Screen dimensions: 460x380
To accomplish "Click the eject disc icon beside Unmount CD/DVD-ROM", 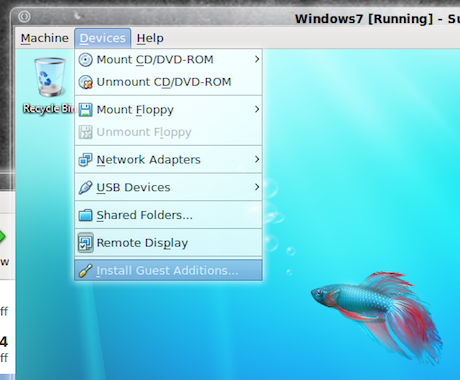I will pos(86,82).
